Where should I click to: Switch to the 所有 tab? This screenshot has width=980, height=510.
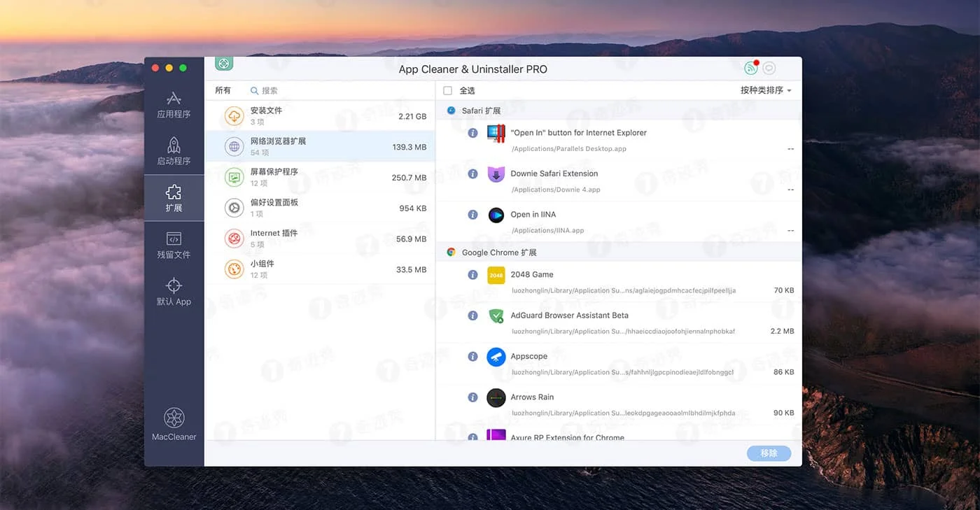coord(223,90)
